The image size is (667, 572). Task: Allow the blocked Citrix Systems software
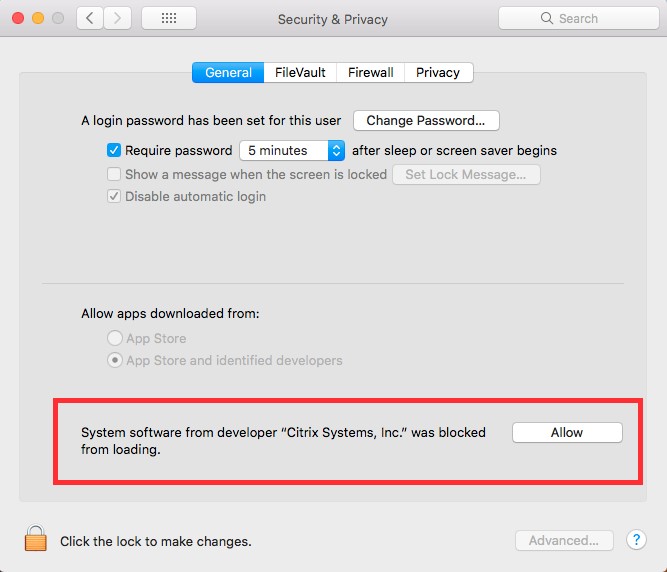click(567, 433)
